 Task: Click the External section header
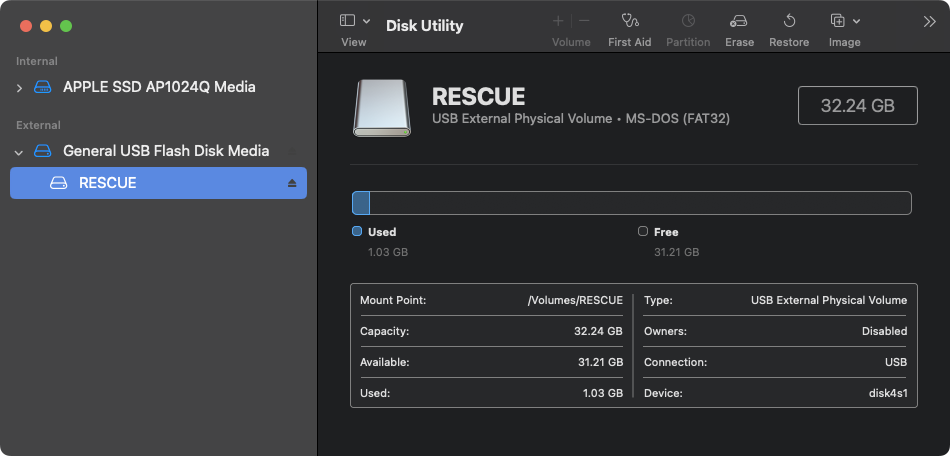tap(38, 125)
